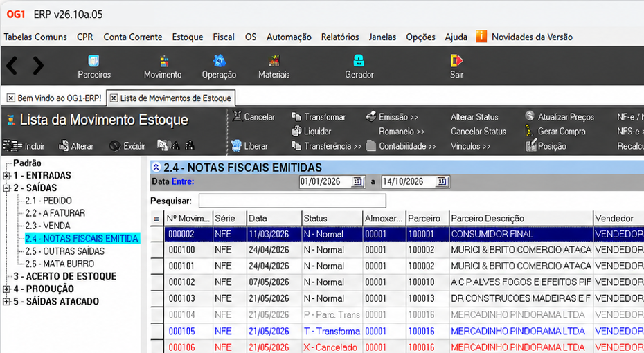Close the Bem Vindo ao OG1-ERP tab
Image resolution: width=644 pixels, height=353 pixels.
[x=10, y=98]
